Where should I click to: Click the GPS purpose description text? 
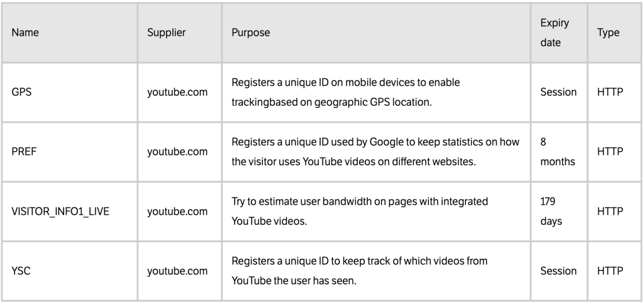(x=346, y=92)
